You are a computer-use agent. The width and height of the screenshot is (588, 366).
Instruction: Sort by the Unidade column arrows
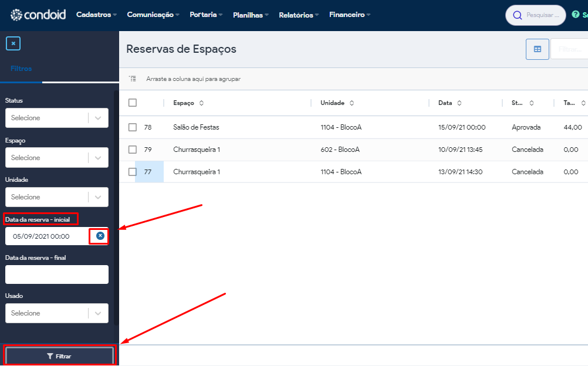pos(352,103)
